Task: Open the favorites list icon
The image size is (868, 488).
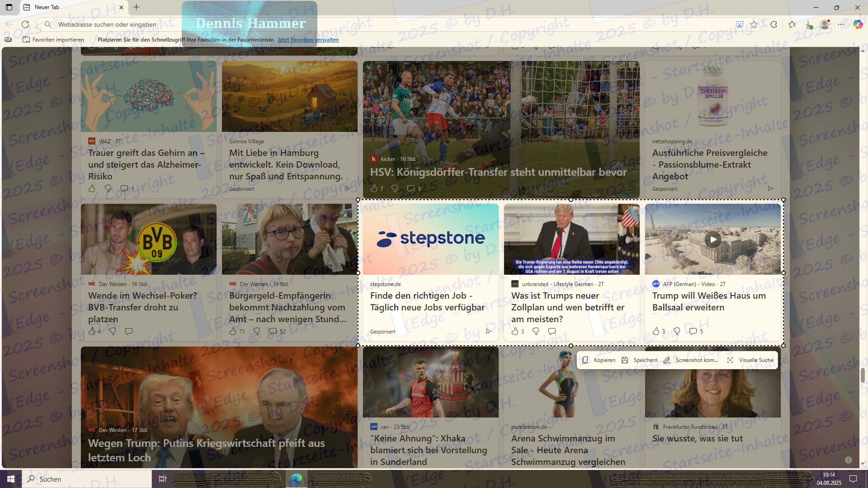Action: tap(792, 24)
